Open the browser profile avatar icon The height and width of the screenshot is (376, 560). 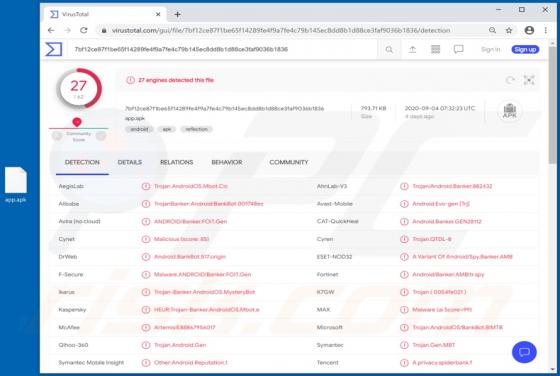coord(529,30)
